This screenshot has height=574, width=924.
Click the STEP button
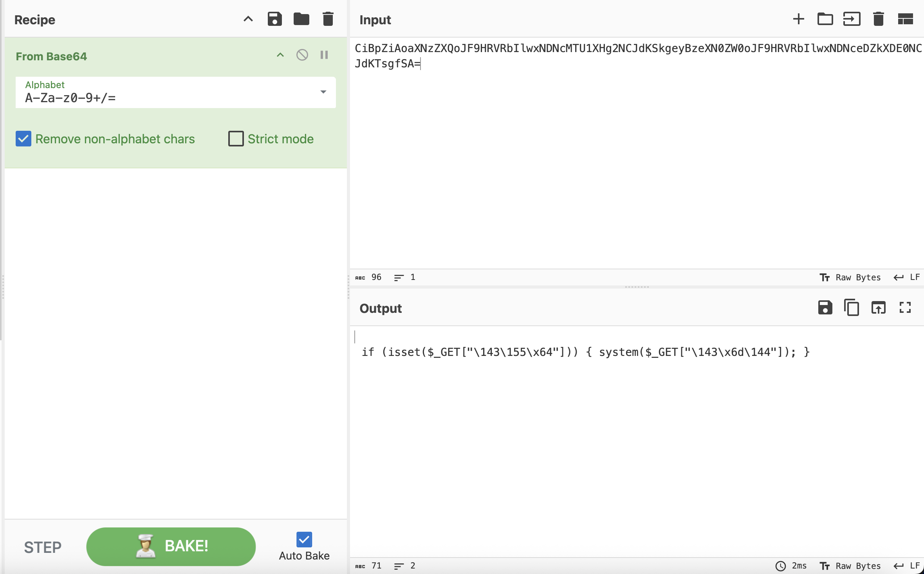(x=43, y=547)
